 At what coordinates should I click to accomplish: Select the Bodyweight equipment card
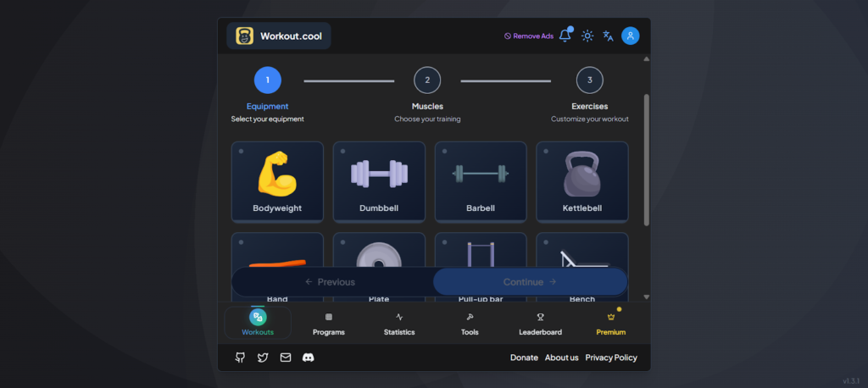(x=277, y=181)
